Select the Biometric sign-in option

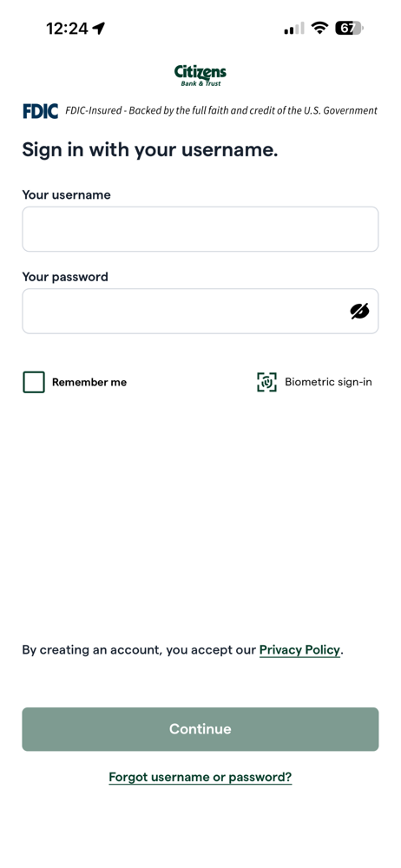point(314,382)
